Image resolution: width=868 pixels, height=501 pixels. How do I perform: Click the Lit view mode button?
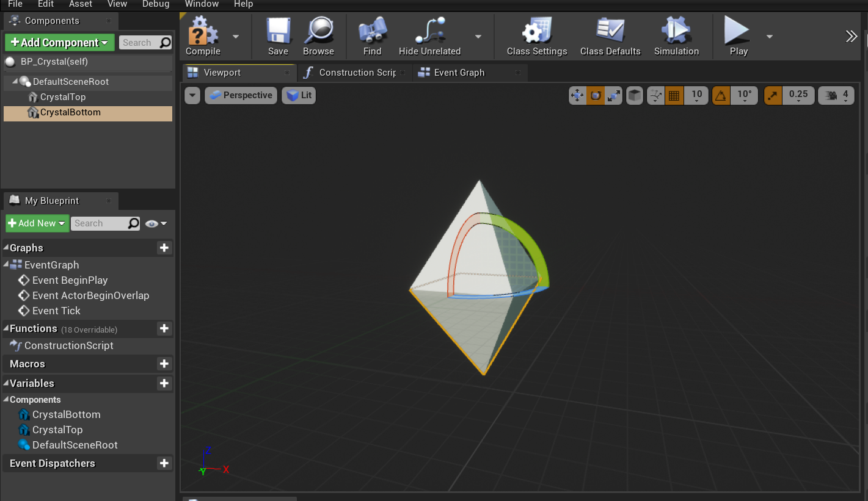[299, 95]
